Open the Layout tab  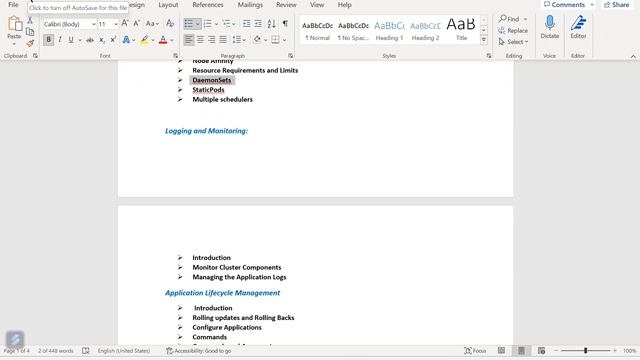point(168,4)
